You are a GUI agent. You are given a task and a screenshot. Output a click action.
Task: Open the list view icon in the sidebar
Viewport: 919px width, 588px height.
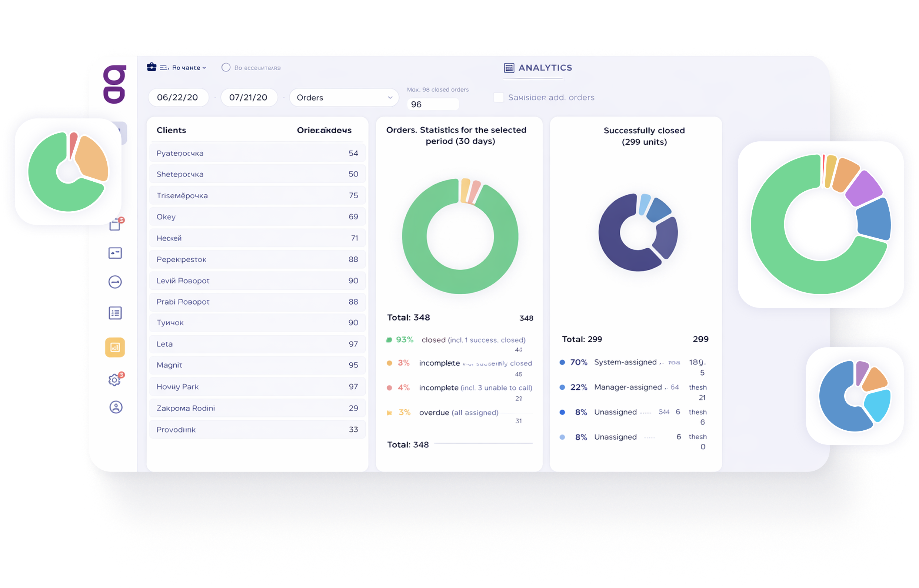coord(115,313)
